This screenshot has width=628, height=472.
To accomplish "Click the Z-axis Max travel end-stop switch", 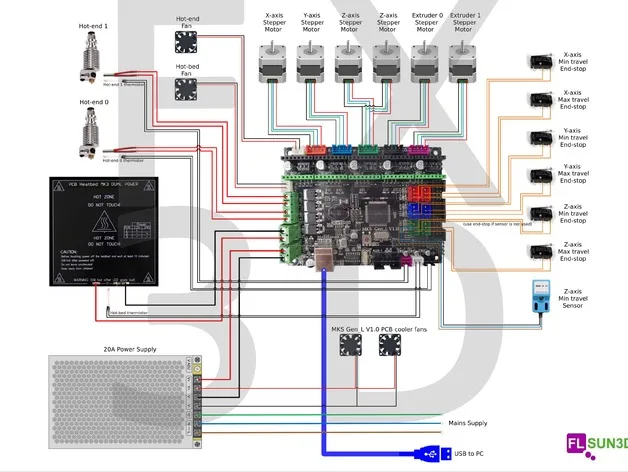I will pos(542,251).
